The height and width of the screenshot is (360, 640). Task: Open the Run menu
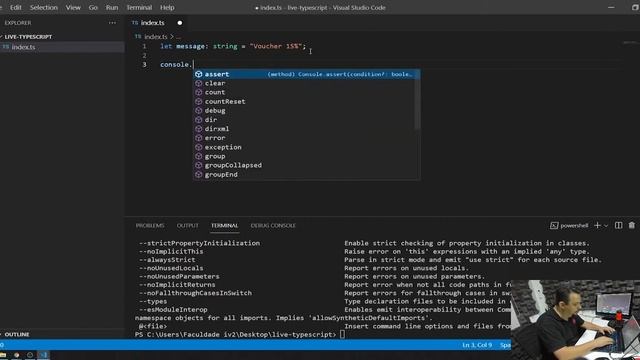pos(112,7)
